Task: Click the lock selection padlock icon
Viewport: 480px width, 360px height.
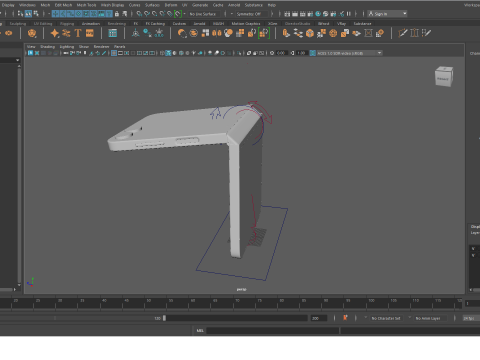Action: (x=117, y=14)
